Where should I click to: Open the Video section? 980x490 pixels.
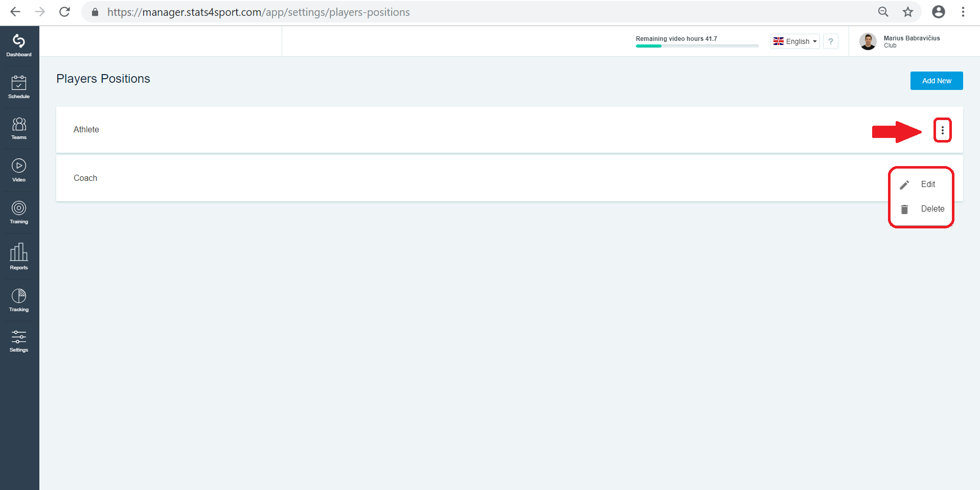(19, 171)
